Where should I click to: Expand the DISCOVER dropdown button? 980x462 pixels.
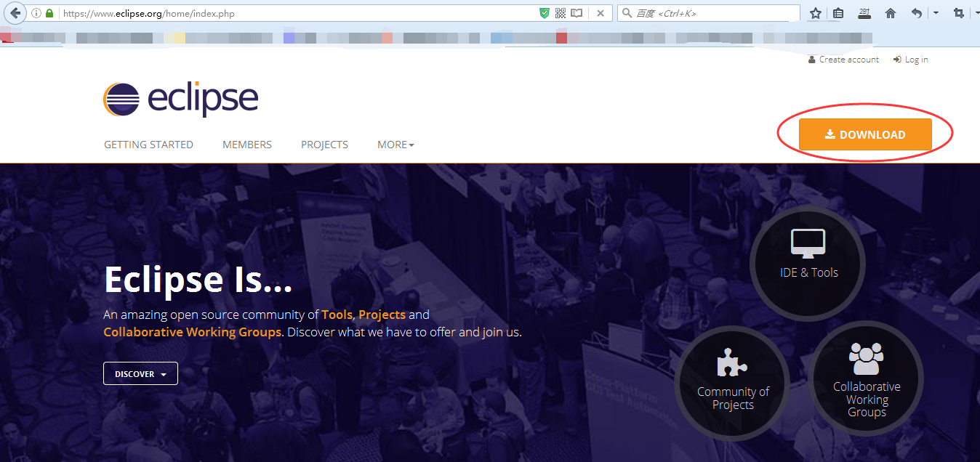click(140, 373)
